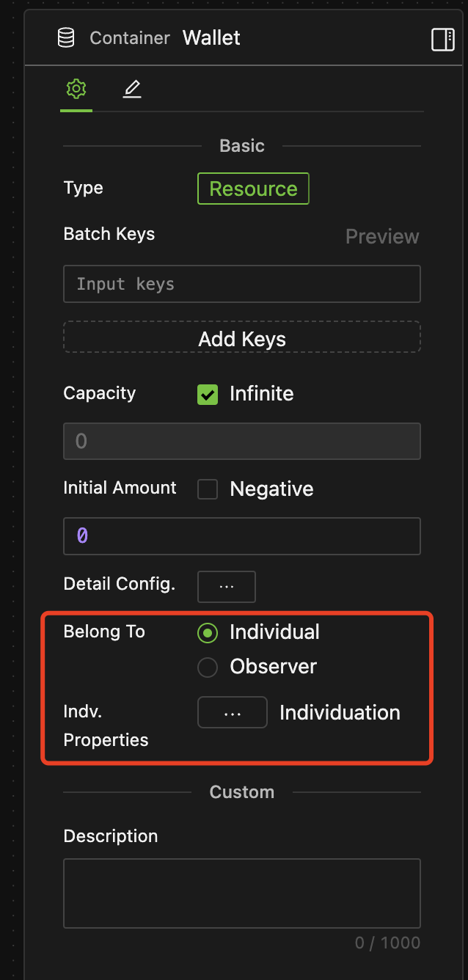Enable the Negative checkbox
Image resolution: width=468 pixels, height=980 pixels.
[x=208, y=489]
